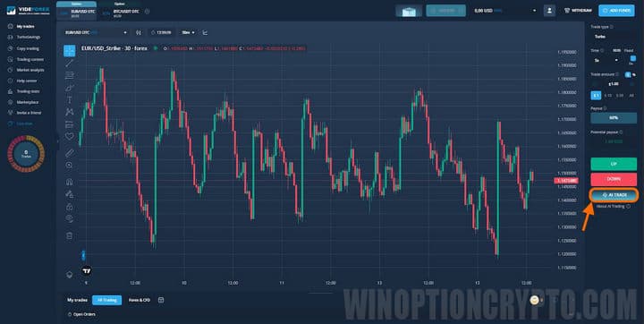Open the indicators icon in the chart toolbar
Image resolution: width=644 pixels, height=324 pixels.
[205, 32]
